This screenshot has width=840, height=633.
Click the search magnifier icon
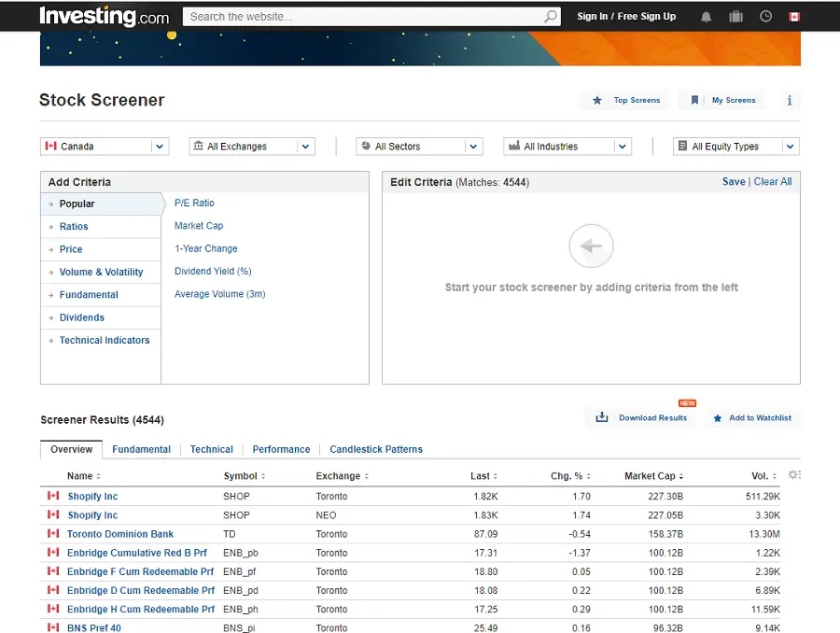point(551,17)
